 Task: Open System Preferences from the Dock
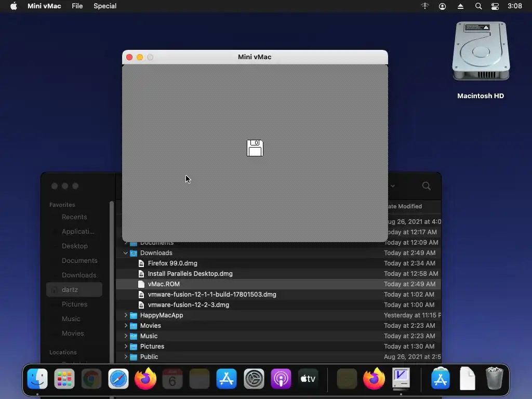[254, 379]
